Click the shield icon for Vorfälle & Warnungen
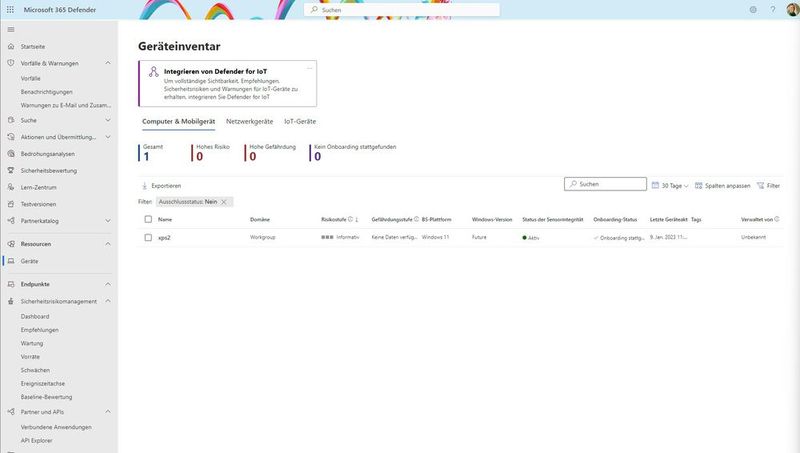Screen dimensions: 800x453 coord(11,63)
